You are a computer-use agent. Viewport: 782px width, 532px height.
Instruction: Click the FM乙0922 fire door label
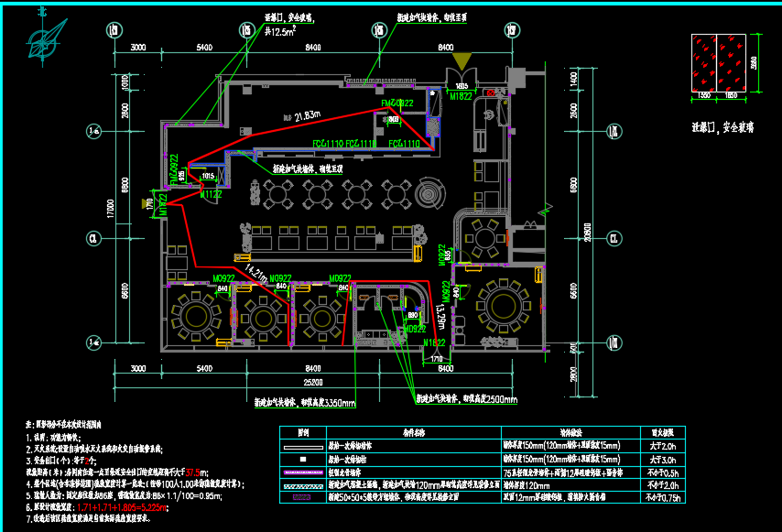pos(397,103)
